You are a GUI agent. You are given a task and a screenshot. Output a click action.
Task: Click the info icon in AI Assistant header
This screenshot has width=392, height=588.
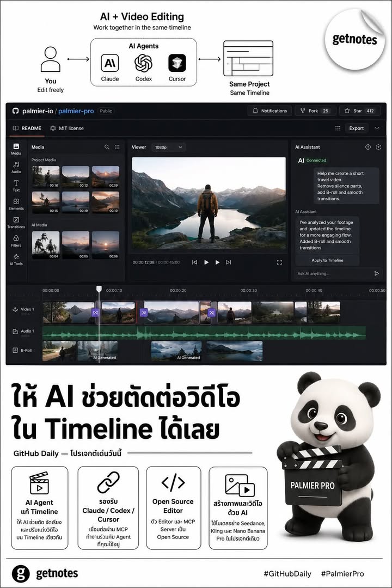(368, 147)
